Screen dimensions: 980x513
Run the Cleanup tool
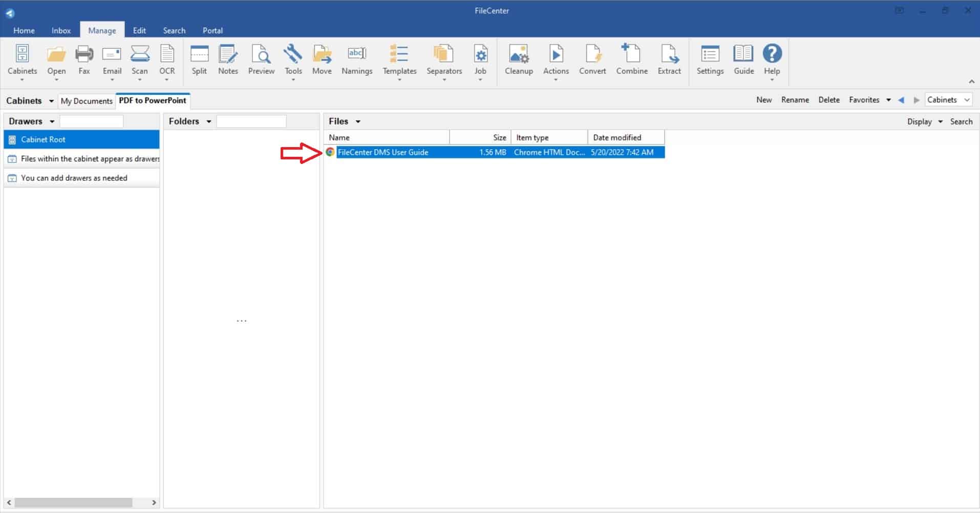click(x=519, y=60)
